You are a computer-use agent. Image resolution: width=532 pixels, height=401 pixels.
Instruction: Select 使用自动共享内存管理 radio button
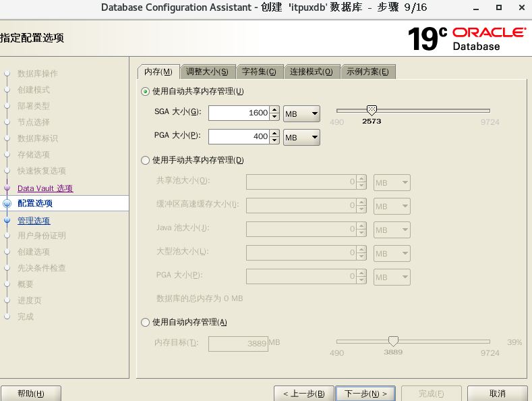pyautogui.click(x=145, y=91)
